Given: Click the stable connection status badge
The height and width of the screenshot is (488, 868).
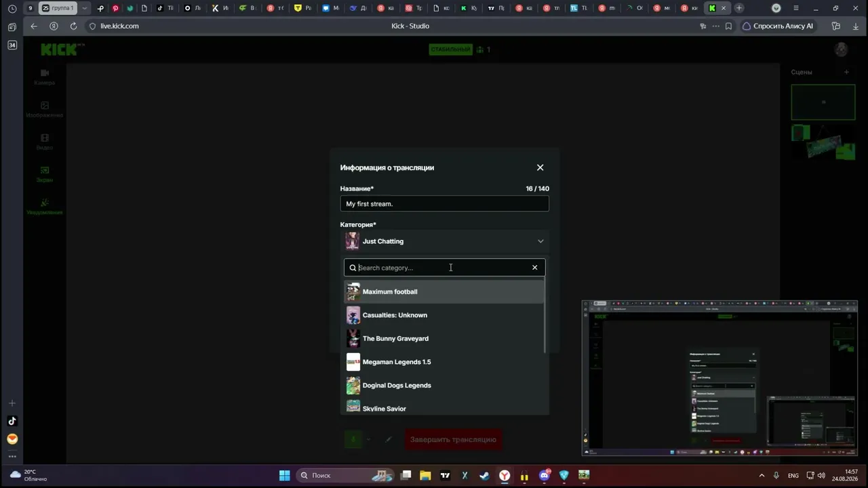Looking at the screenshot, I should [x=450, y=49].
